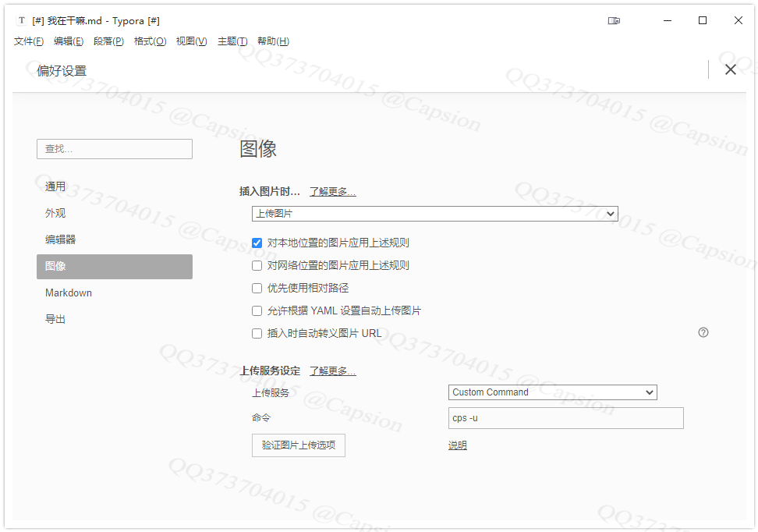The image size is (758, 532).
Task: Click the Typora app icon in the title bar
Action: tap(22, 20)
